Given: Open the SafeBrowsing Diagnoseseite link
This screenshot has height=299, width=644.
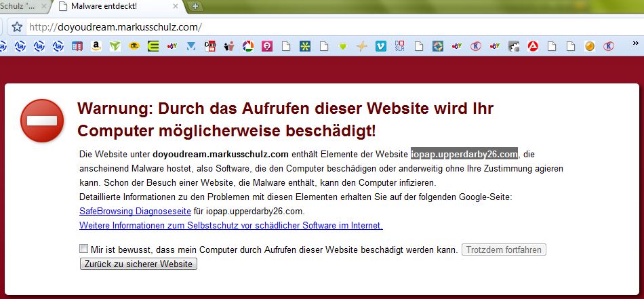Looking at the screenshot, I should (126, 211).
